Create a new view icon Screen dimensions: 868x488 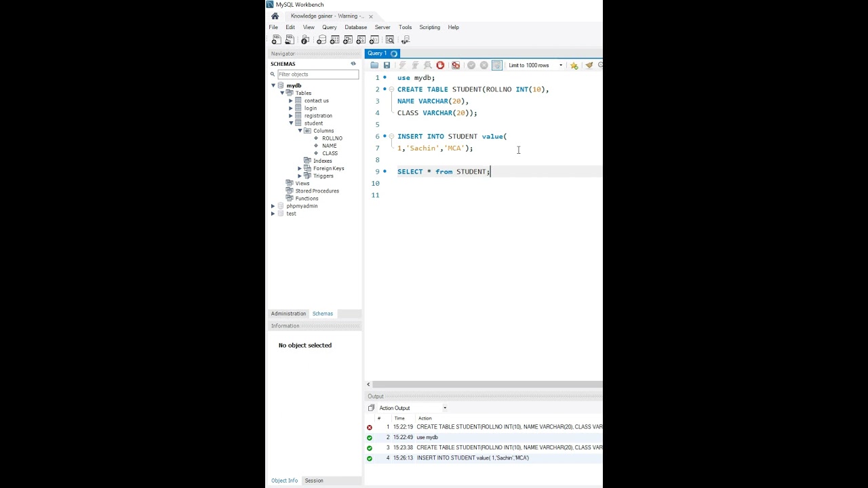coord(347,40)
